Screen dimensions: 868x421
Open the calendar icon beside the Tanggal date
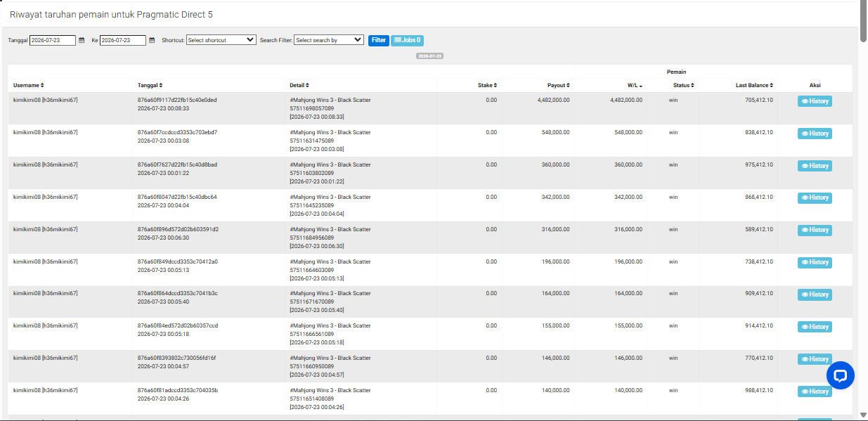82,40
